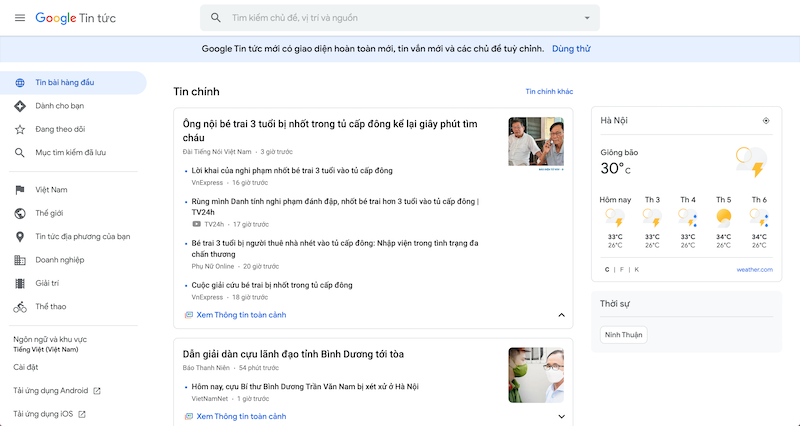Select Th 4 forecast icon
The height and width of the screenshot is (426, 800).
688,218
